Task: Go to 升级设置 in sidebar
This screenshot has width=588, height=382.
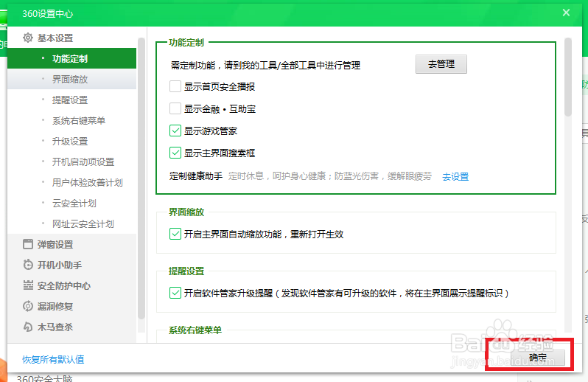Action: (x=71, y=141)
